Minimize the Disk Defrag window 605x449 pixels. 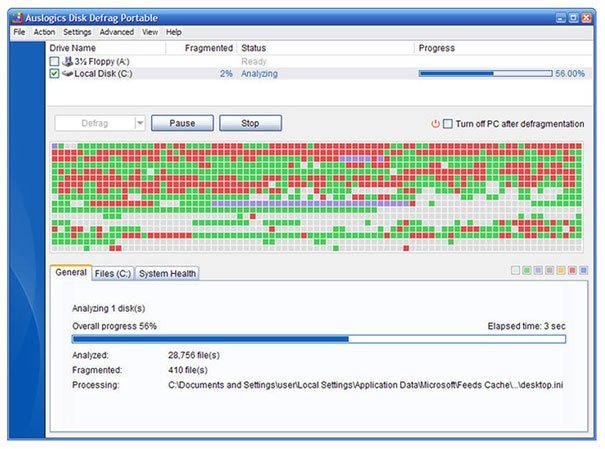tap(561, 18)
